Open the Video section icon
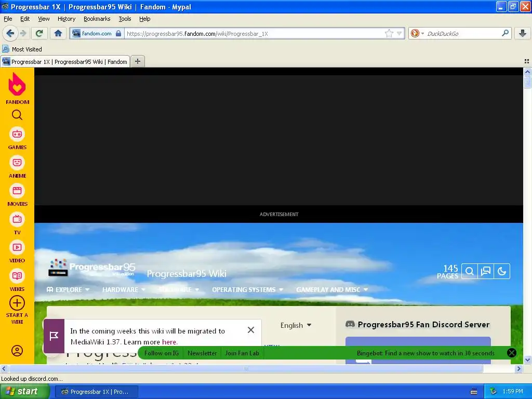 pyautogui.click(x=17, y=247)
